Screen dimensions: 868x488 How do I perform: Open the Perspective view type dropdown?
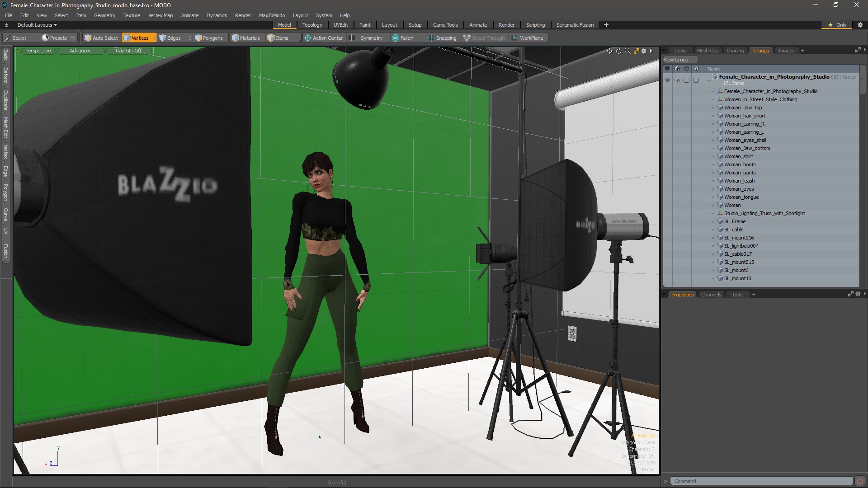[38, 51]
